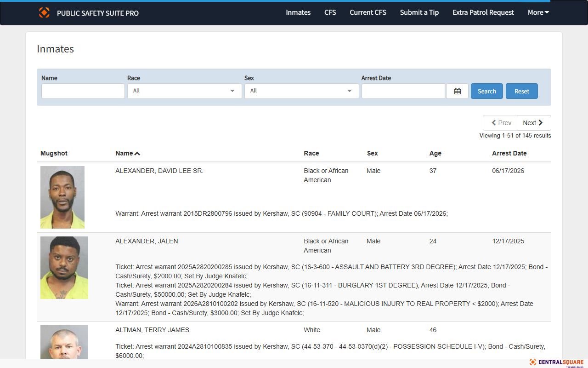Click the race value White
Viewport: 588px width, 368px height.
point(312,330)
